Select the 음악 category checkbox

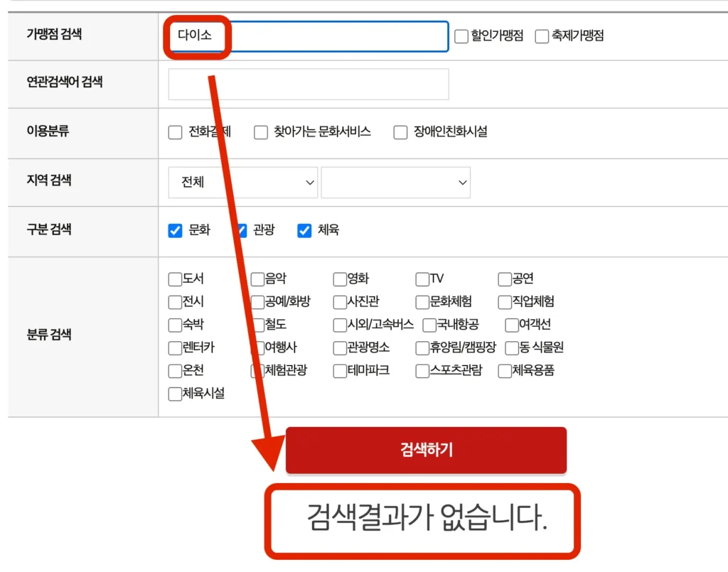[x=257, y=279]
